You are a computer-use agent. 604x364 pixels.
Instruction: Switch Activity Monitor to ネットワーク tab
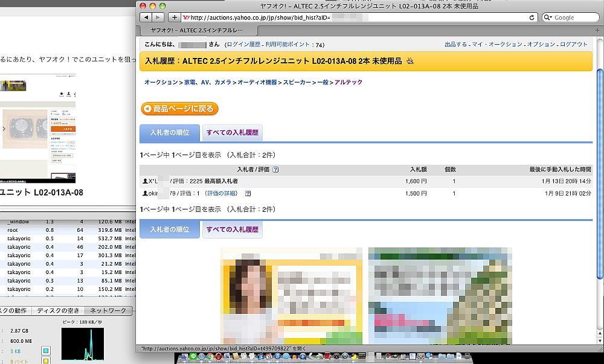(x=108, y=310)
